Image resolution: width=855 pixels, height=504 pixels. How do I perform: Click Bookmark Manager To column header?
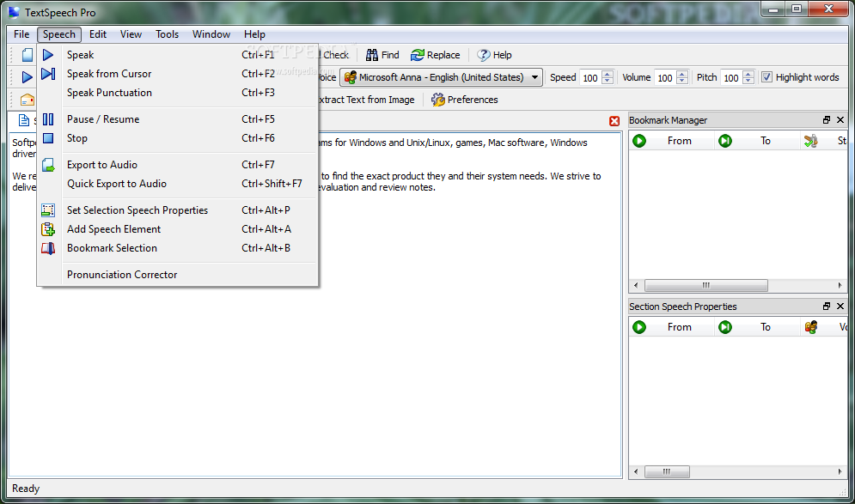(757, 141)
